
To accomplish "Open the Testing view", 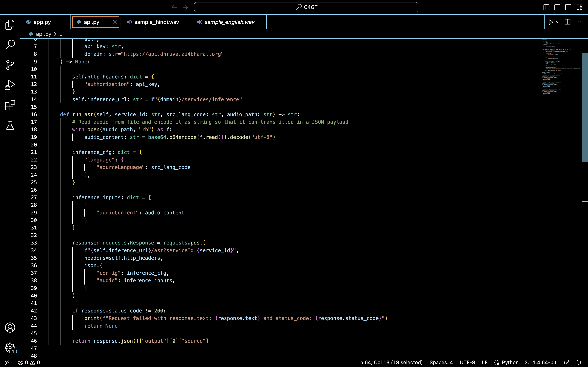I will [10, 125].
